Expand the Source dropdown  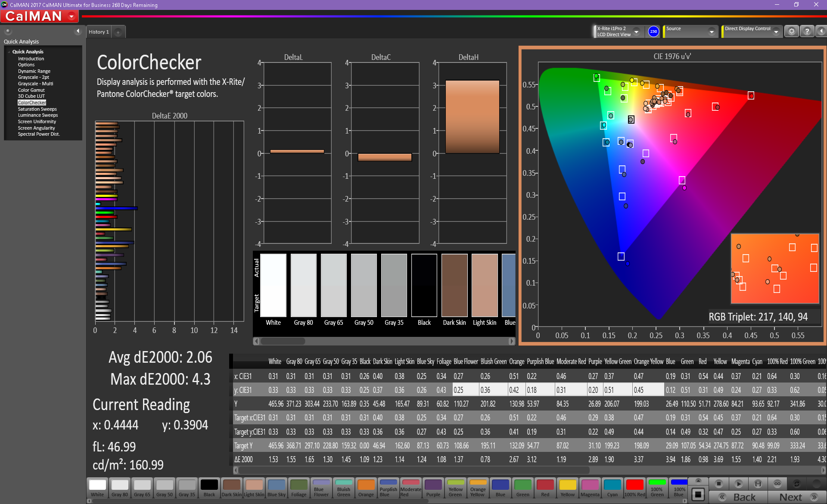point(712,31)
